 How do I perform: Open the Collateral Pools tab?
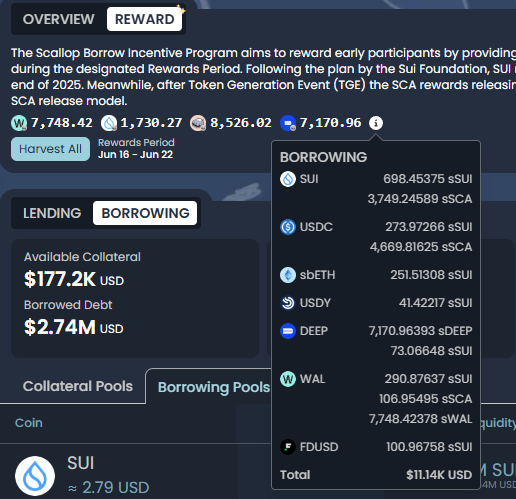(x=78, y=386)
